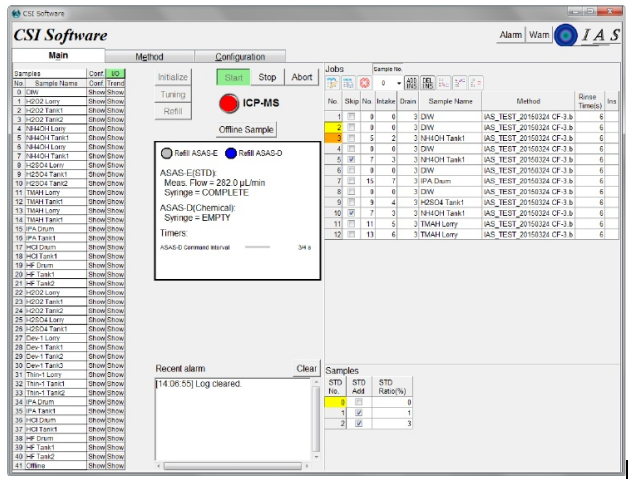Click the gray Refill ASAS-E indicator

(x=166, y=152)
